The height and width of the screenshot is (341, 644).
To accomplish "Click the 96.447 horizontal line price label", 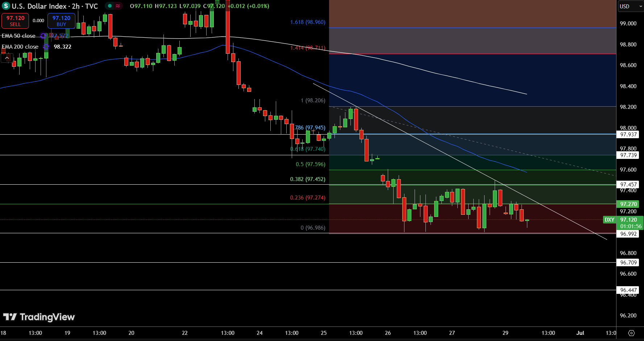I will click(x=628, y=290).
